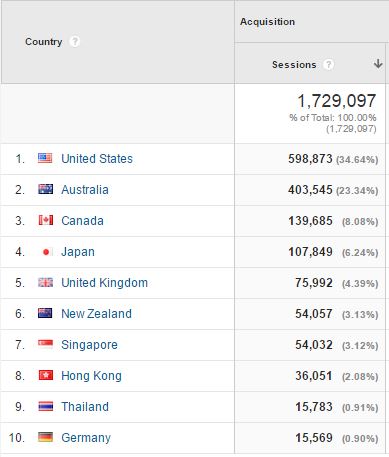The image size is (389, 457).
Task: Click the Hong Kong flag icon
Action: [45, 375]
